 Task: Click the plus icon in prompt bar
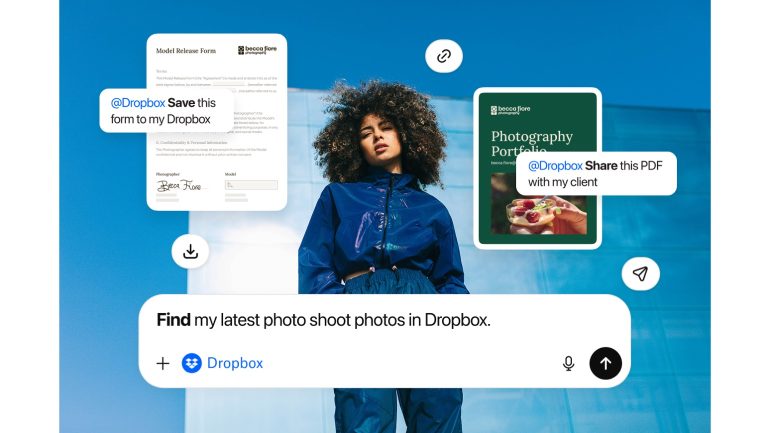tap(163, 363)
